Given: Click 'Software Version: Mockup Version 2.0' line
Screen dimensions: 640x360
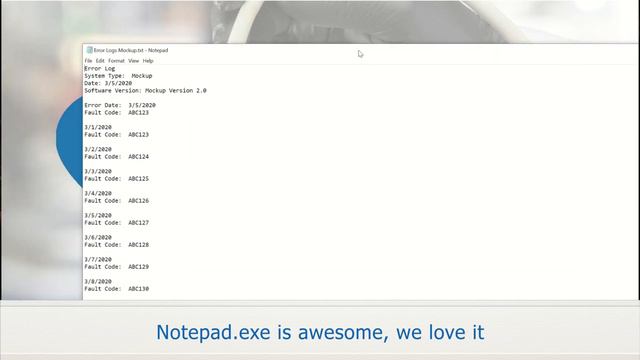Looking at the screenshot, I should pyautogui.click(x=145, y=91).
